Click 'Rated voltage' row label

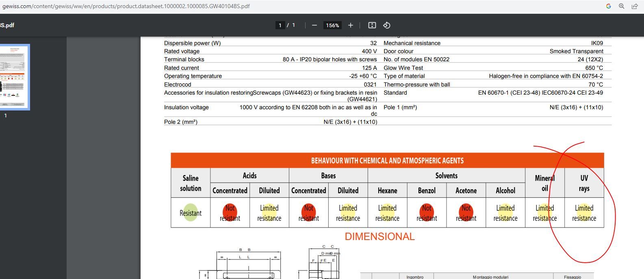(x=182, y=51)
